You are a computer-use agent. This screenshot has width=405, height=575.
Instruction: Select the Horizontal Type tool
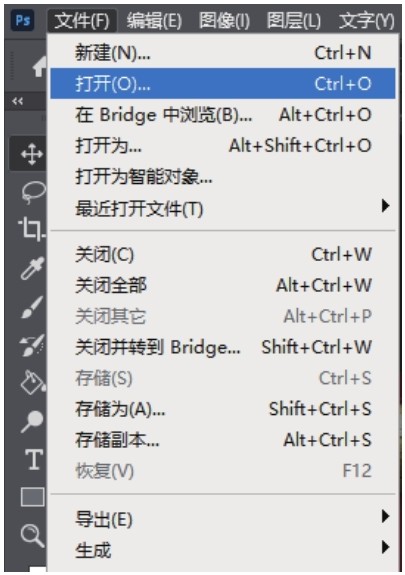click(x=34, y=459)
